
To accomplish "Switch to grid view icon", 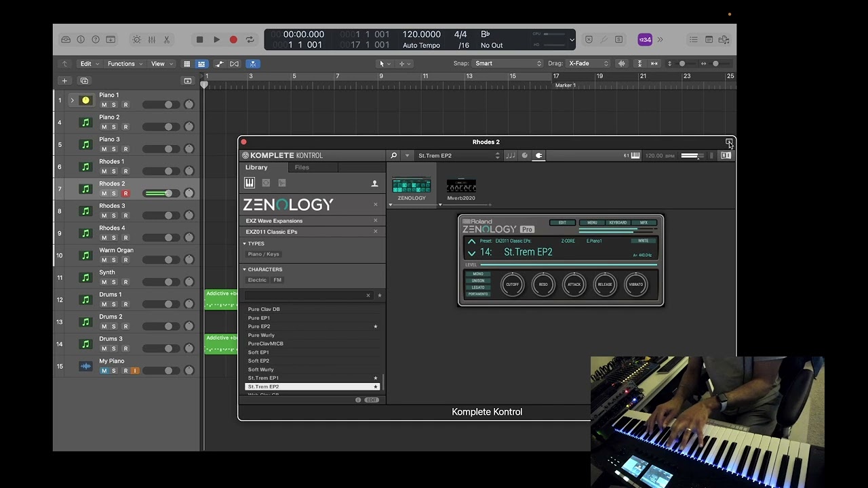I will (x=186, y=64).
